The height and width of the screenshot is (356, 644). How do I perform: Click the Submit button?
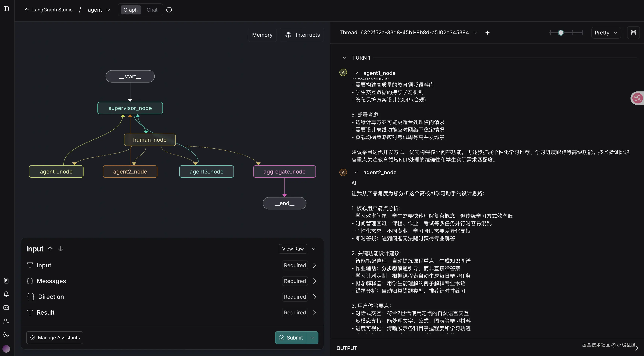tap(291, 337)
